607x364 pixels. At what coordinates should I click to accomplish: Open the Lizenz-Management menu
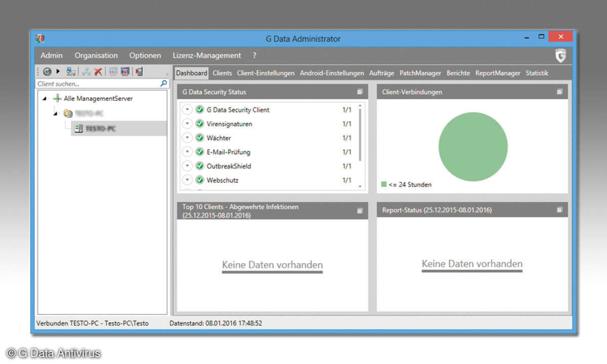[207, 56]
